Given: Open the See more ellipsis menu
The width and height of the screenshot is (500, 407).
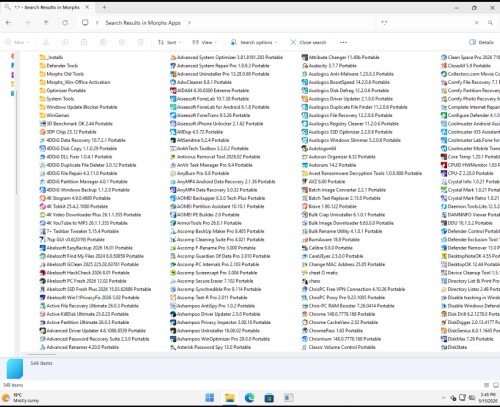Looking at the screenshot, I should pos(343,42).
